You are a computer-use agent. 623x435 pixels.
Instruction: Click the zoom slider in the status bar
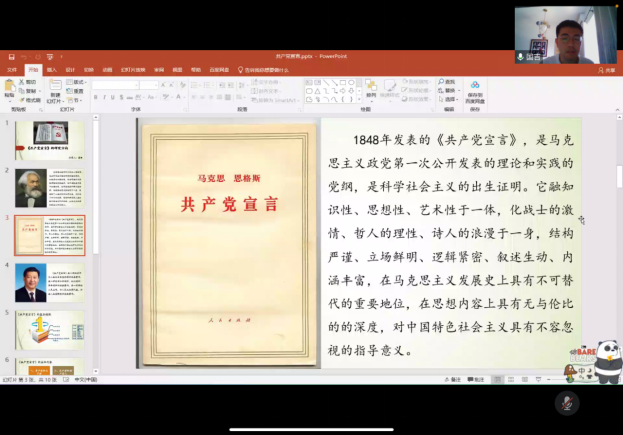pos(556,380)
